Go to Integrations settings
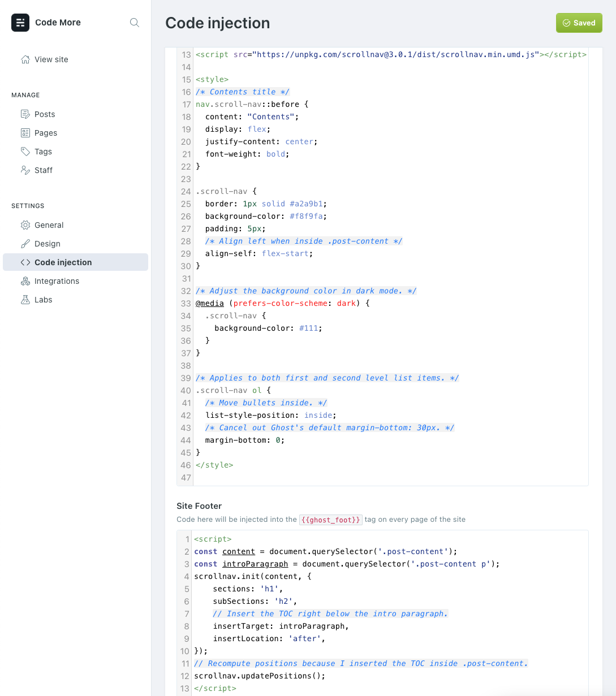Screen dimensions: 616x696 (57, 281)
